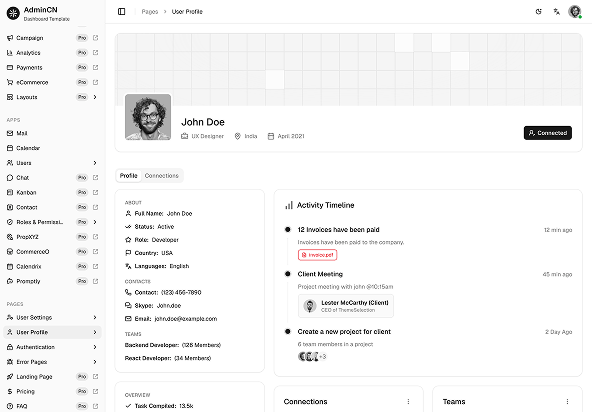Click John Doe profile photo
This screenshot has width=592, height=412.
click(148, 117)
